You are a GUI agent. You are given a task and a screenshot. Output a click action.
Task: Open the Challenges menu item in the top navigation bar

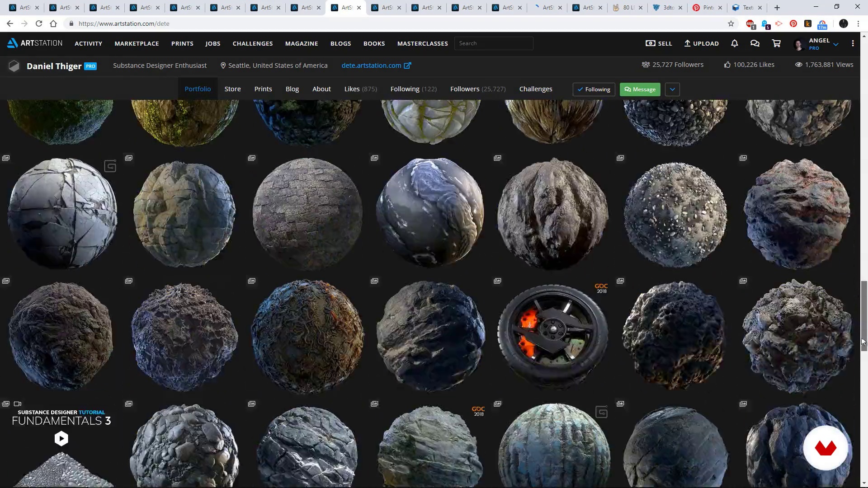253,43
